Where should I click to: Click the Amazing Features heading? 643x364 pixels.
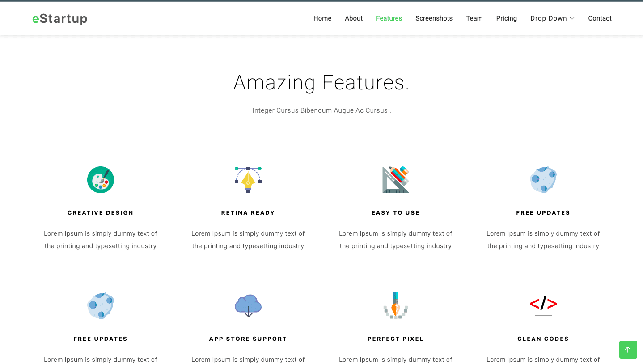(321, 83)
